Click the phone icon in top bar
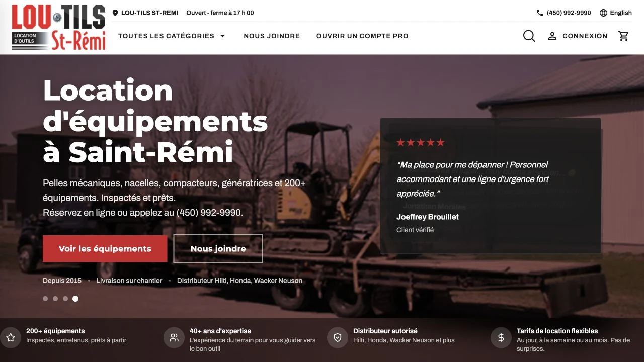 click(540, 13)
